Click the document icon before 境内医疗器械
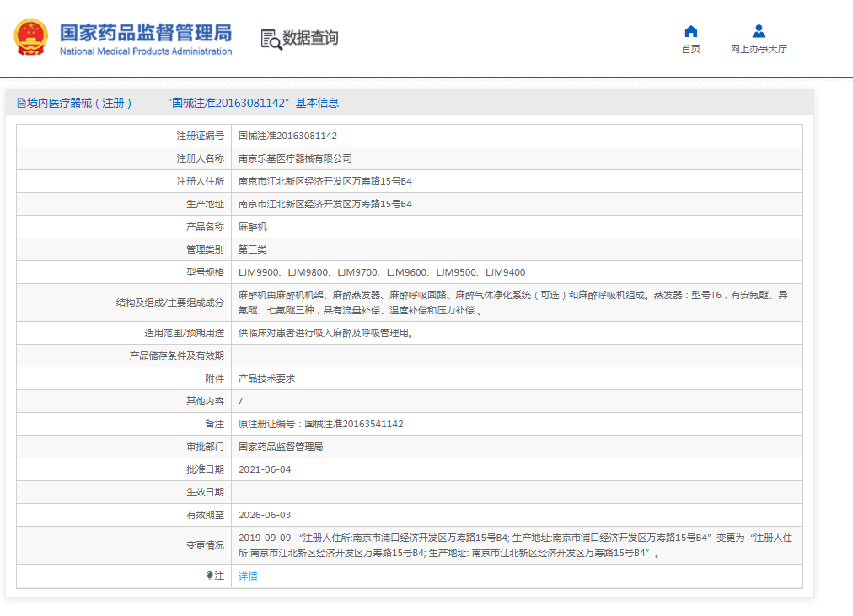Screen dimensions: 853x616 coord(21,103)
